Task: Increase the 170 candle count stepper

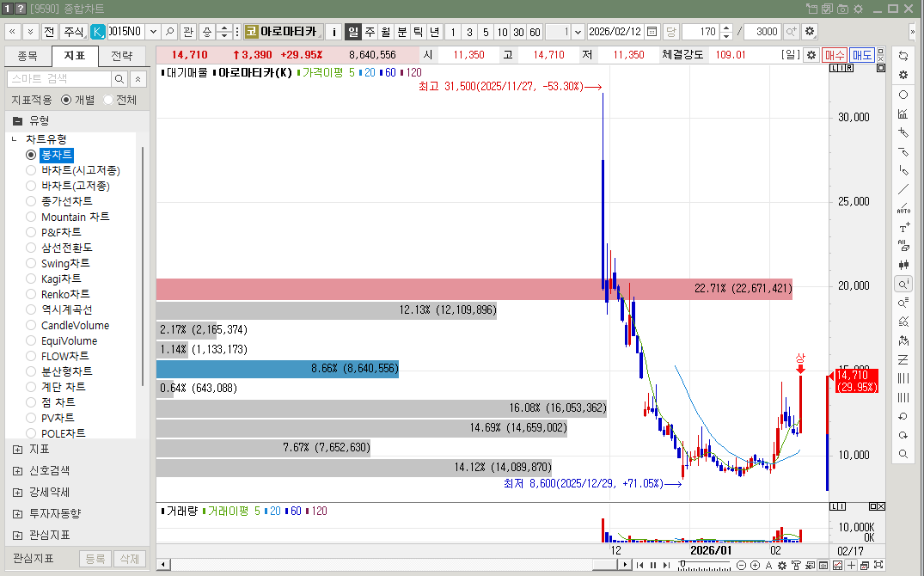Action: tap(726, 28)
